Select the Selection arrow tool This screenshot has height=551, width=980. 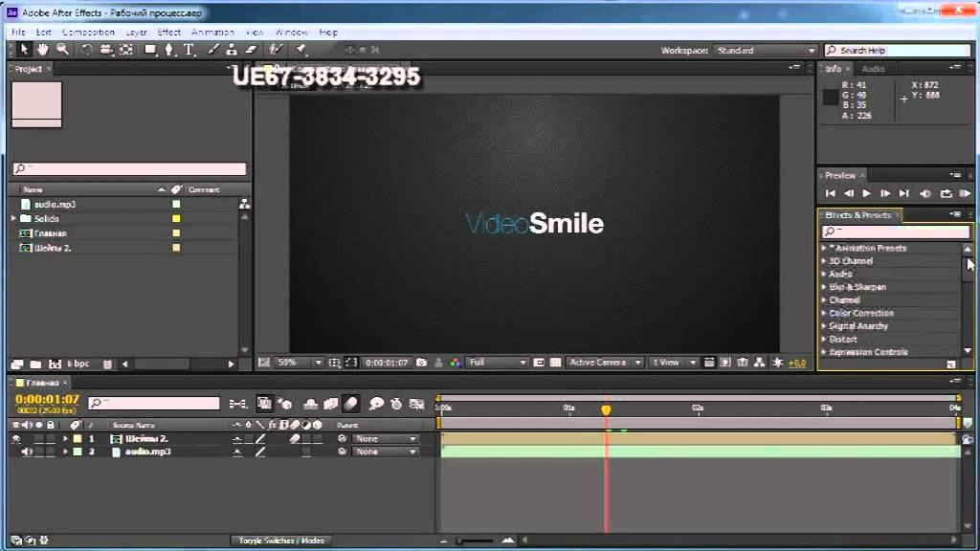pos(24,50)
